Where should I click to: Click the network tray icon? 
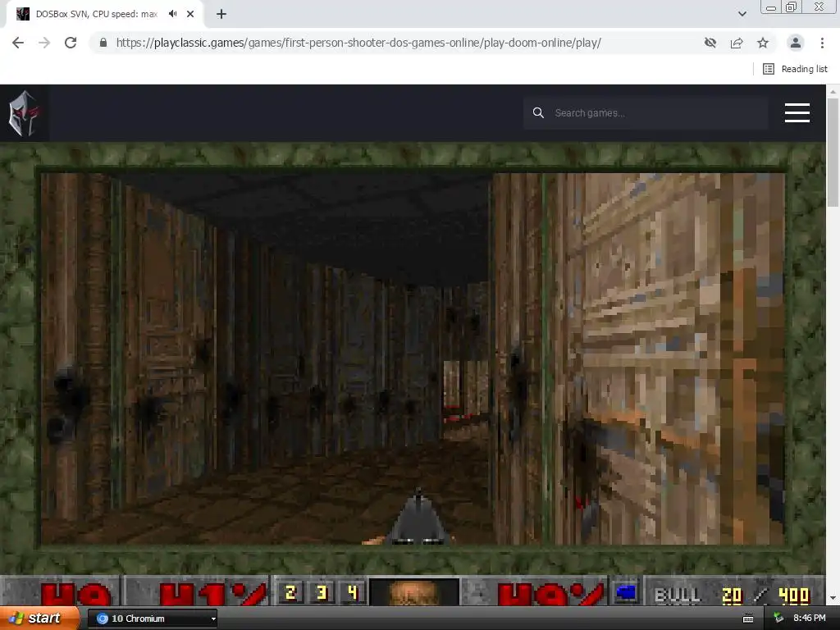pyautogui.click(x=778, y=619)
